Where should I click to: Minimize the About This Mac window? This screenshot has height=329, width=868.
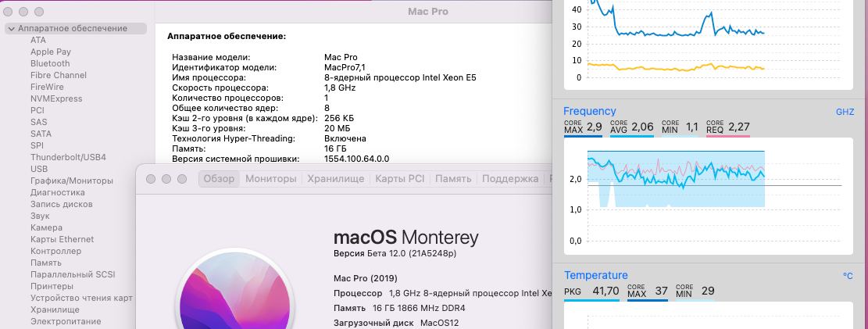[x=166, y=179]
